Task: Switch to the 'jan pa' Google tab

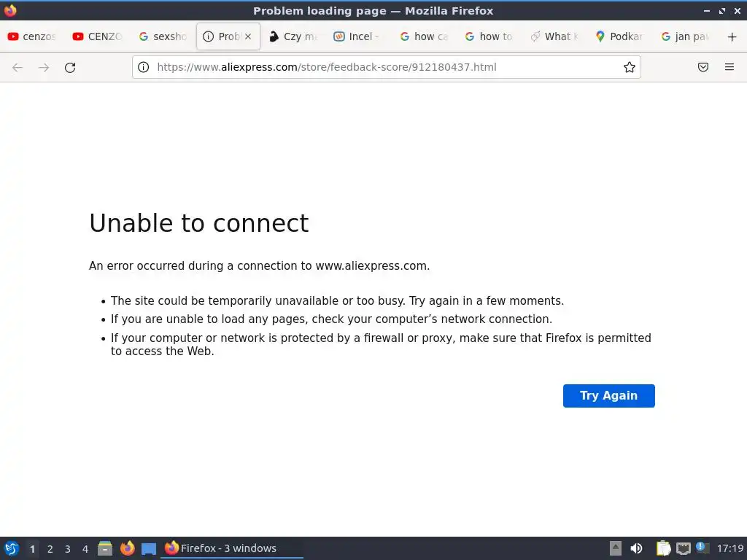Action: point(684,36)
